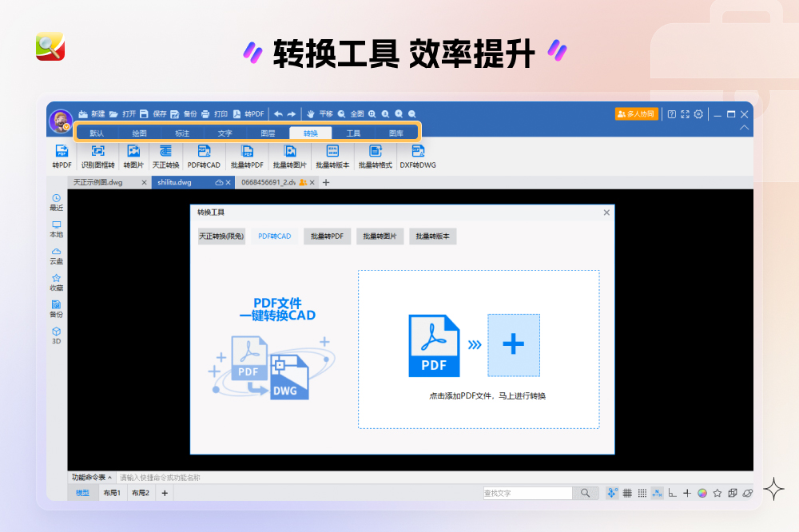The width and height of the screenshot is (799, 532).
Task: Switch to the 图库 ribbon tab
Action: (396, 133)
